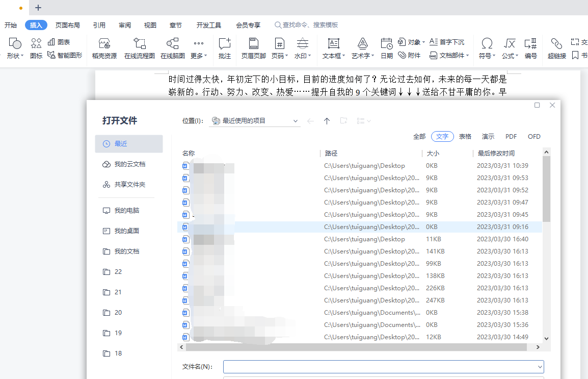Apply drop cap with 首字下沉
588x379 pixels.
click(x=447, y=42)
